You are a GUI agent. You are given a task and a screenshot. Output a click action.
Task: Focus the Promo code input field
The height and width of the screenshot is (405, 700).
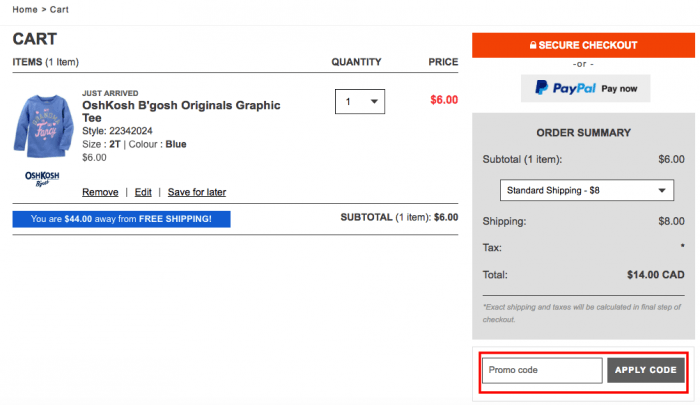[x=542, y=370]
